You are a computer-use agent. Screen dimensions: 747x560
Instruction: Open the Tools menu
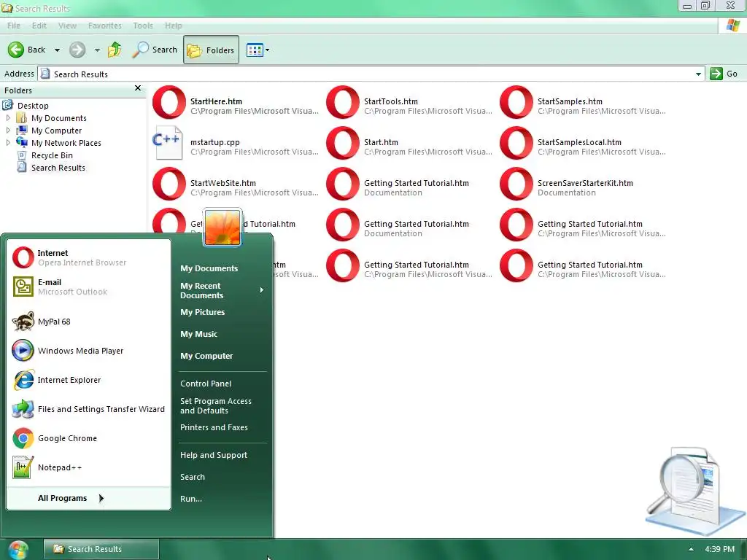coord(143,26)
